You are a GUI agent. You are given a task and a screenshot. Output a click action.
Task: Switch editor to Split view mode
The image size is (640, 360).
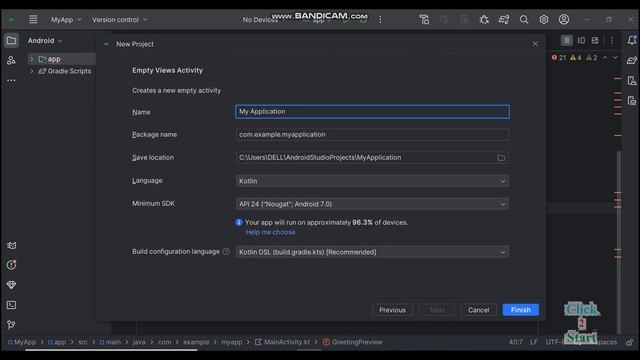click(x=581, y=40)
